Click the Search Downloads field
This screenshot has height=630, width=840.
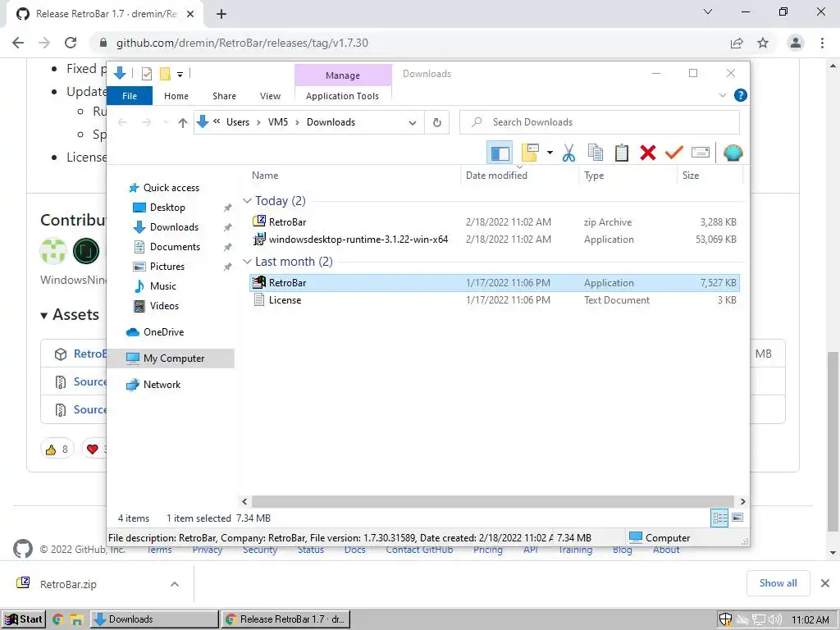coord(600,122)
